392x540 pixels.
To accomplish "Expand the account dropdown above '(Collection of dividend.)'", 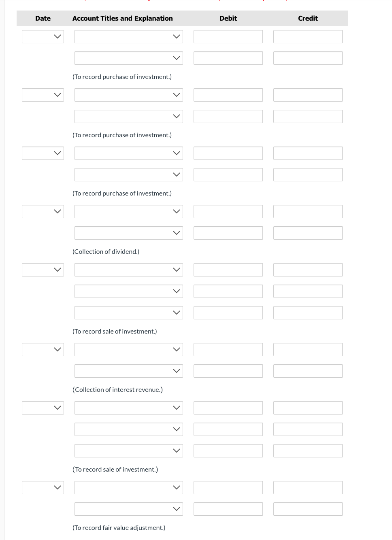I will (128, 233).
